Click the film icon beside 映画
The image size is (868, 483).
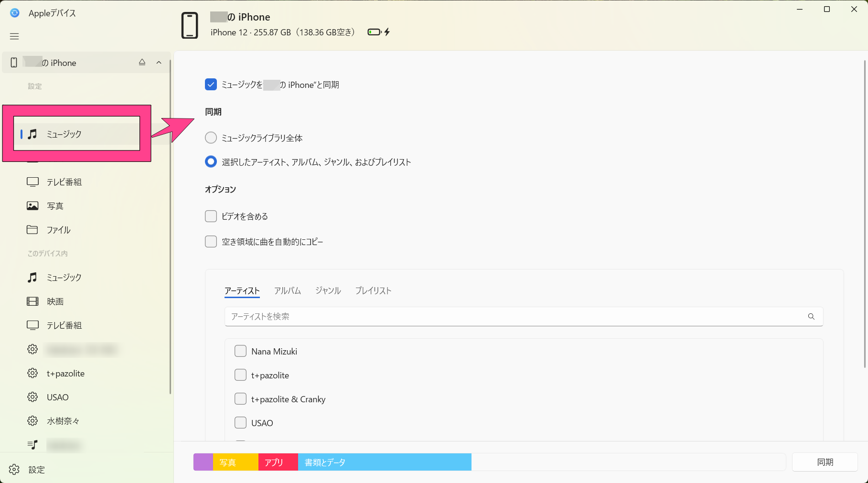tap(32, 301)
